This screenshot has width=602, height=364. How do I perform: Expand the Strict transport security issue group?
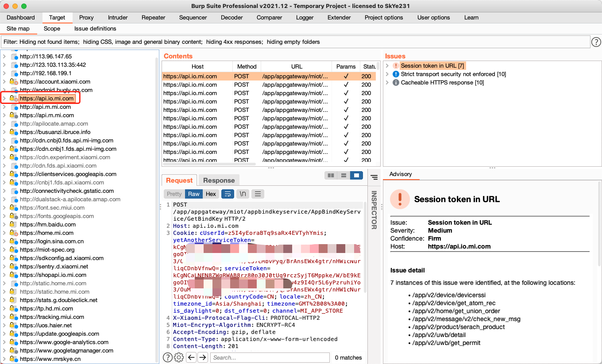pyautogui.click(x=387, y=74)
